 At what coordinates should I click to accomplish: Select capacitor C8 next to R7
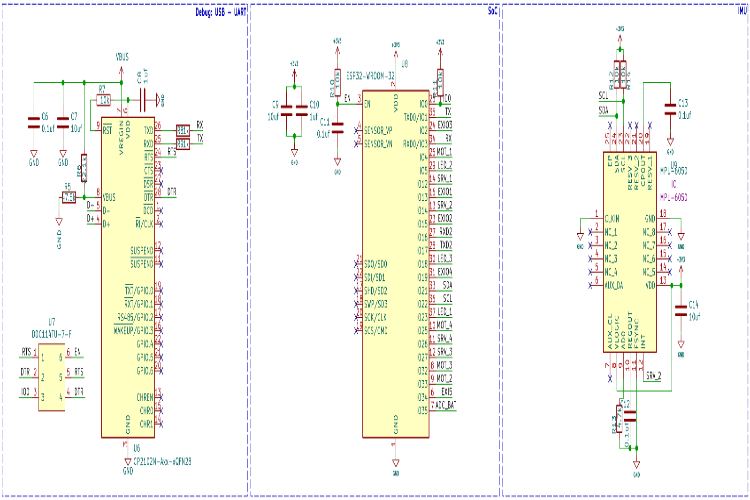[x=143, y=101]
